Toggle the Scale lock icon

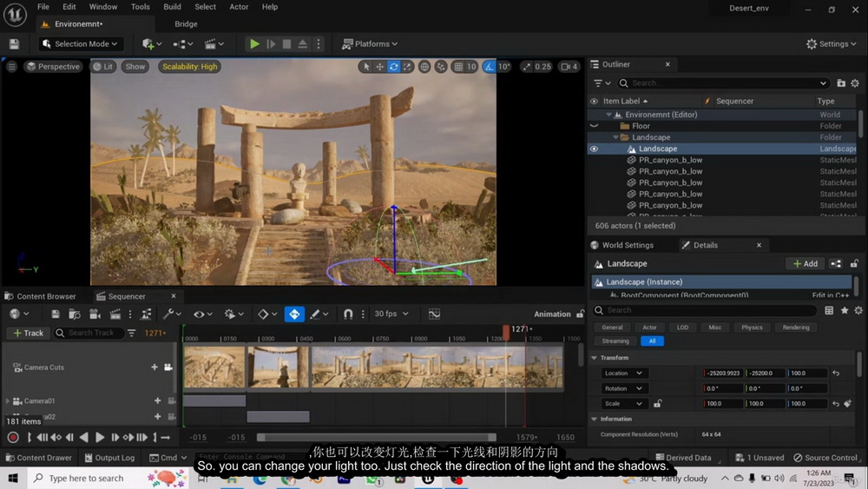click(x=657, y=404)
